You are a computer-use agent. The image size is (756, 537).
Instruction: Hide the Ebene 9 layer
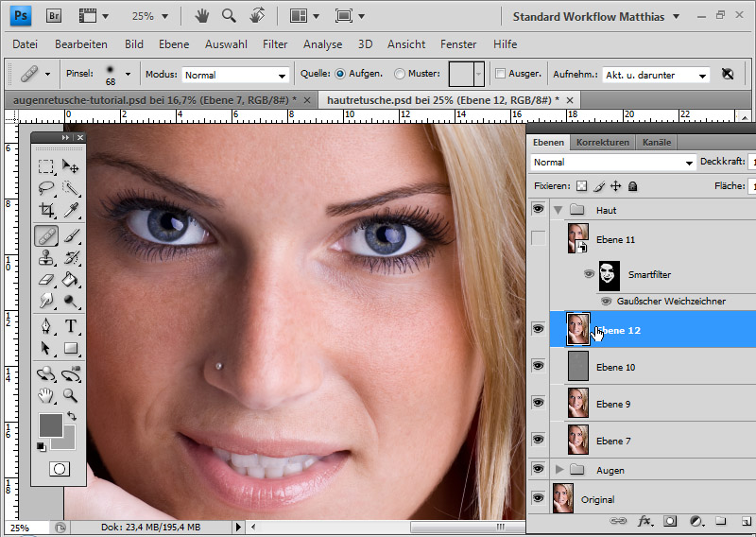coord(539,403)
